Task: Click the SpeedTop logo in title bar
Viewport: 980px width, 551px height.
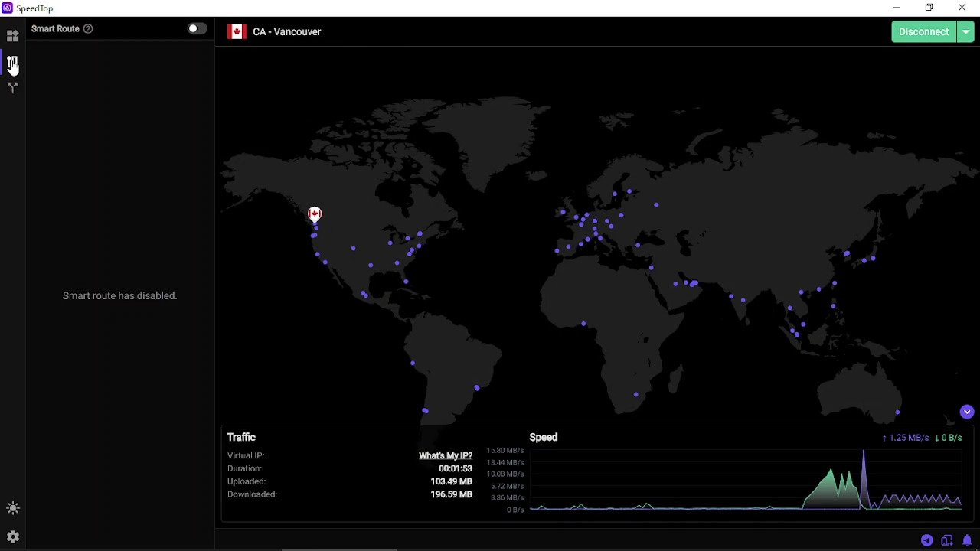Action: pyautogui.click(x=7, y=8)
